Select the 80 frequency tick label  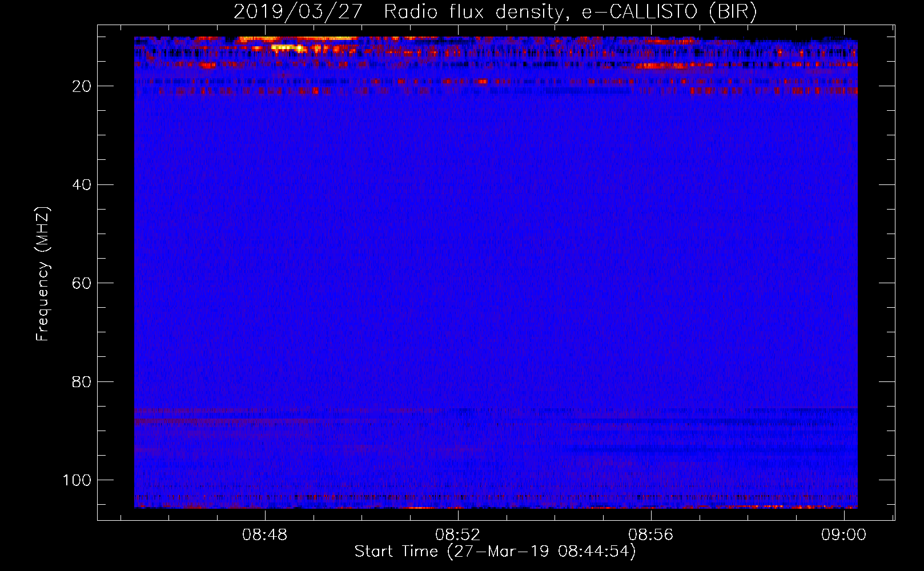click(82, 382)
